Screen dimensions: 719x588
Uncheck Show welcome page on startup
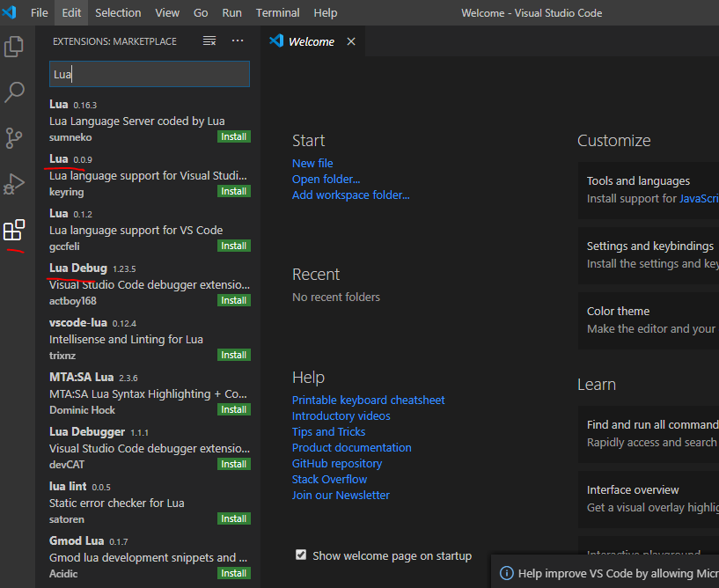coord(301,555)
